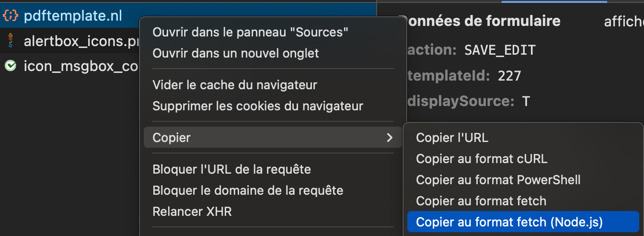Select Copier au format fetch (Node.js)
Viewport: 644px width, 236px height.
click(523, 222)
